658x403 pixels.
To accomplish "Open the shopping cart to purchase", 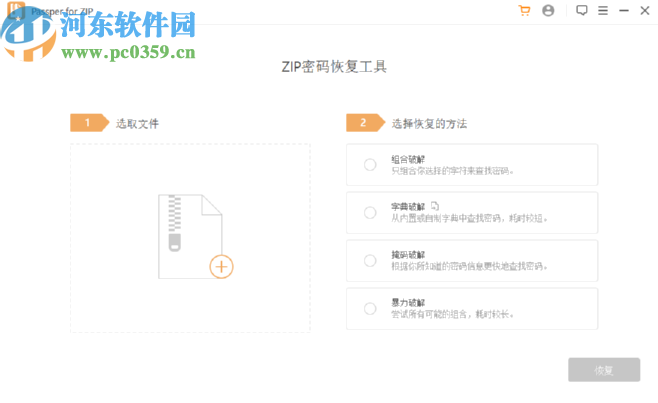I will tap(524, 10).
